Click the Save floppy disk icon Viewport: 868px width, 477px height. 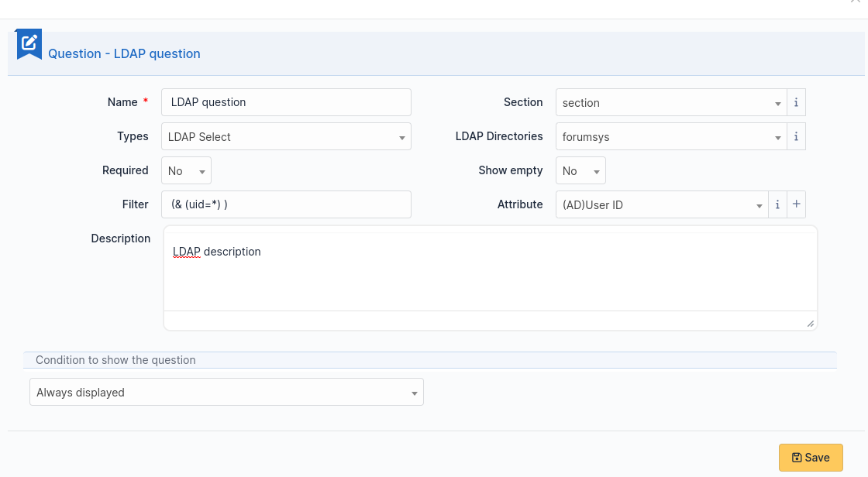(x=797, y=458)
